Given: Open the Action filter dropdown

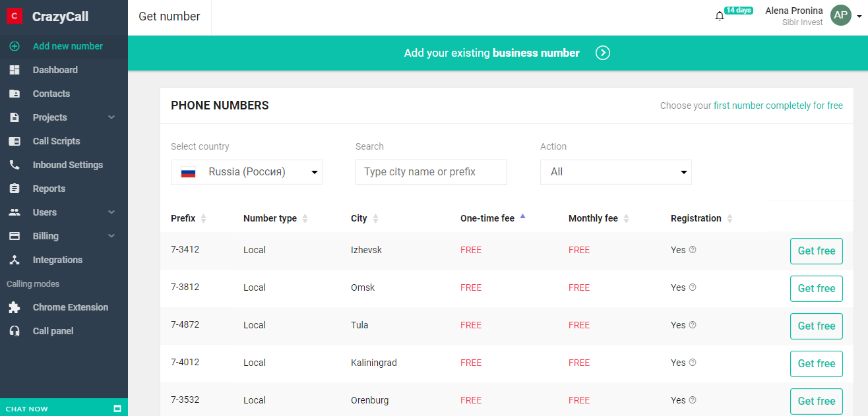Looking at the screenshot, I should (615, 172).
